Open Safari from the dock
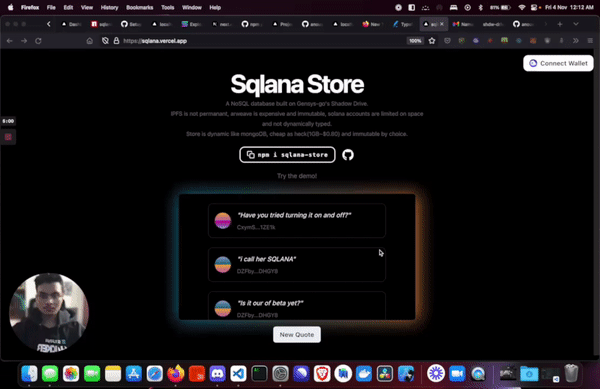The image size is (600, 389). click(155, 374)
